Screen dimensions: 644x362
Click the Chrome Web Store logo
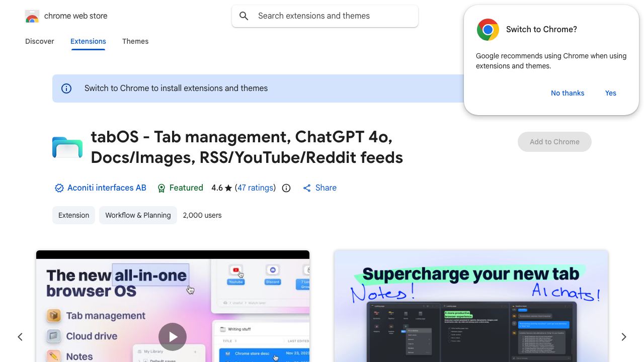tap(32, 16)
